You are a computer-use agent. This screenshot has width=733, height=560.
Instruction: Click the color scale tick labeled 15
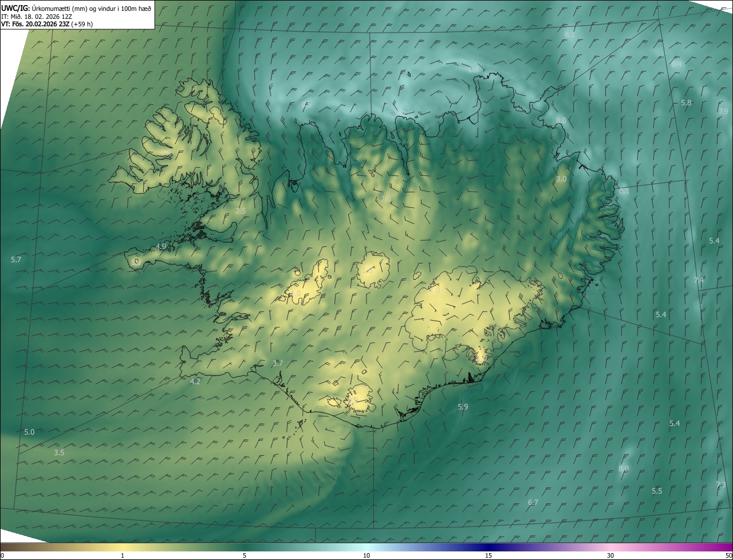coord(488,555)
